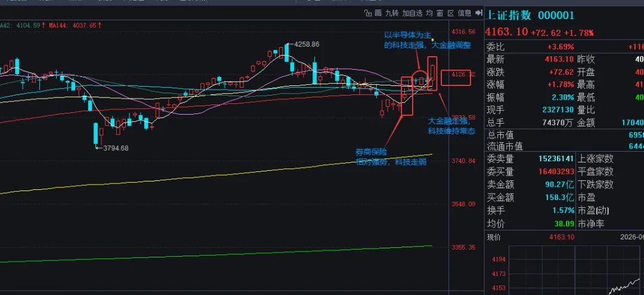Toggle the chart lock icon
Image resolution: width=644 pixels, height=295 pixels.
pyautogui.click(x=367, y=13)
